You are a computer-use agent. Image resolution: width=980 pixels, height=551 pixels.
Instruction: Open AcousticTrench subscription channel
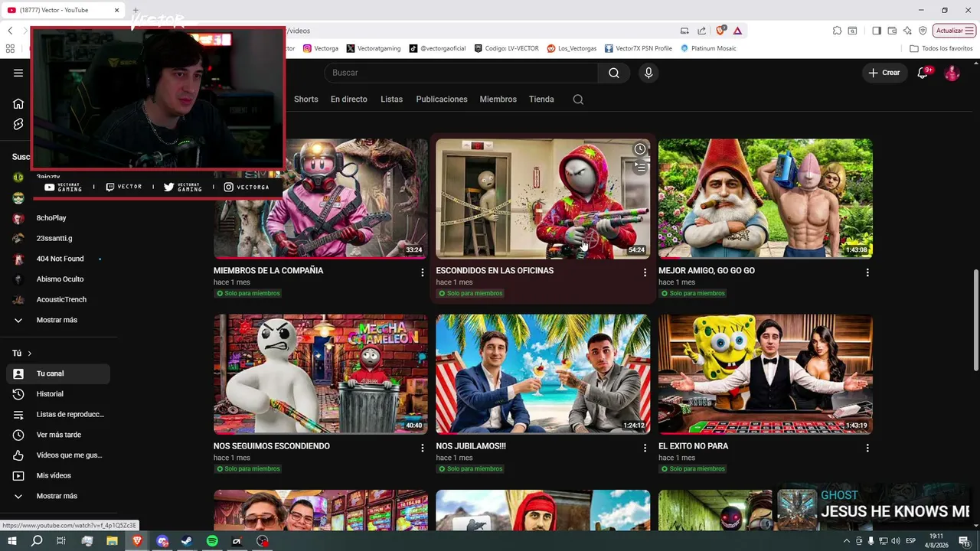point(58,299)
